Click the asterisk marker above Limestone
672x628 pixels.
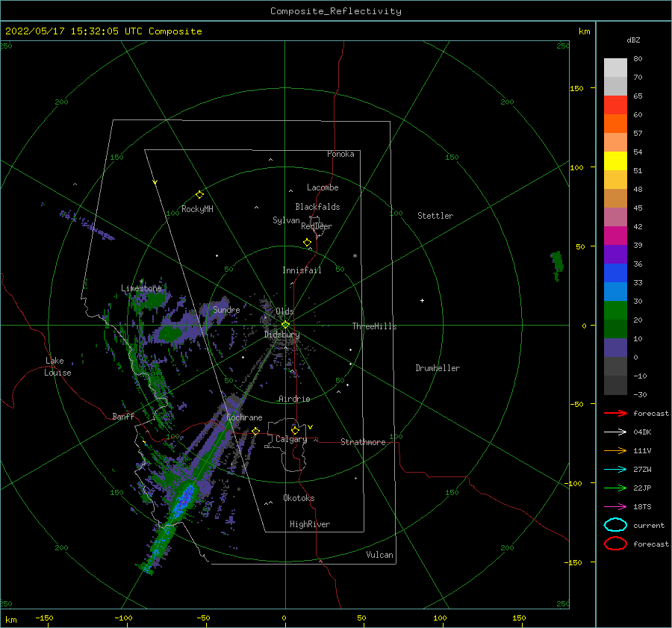coord(141,282)
